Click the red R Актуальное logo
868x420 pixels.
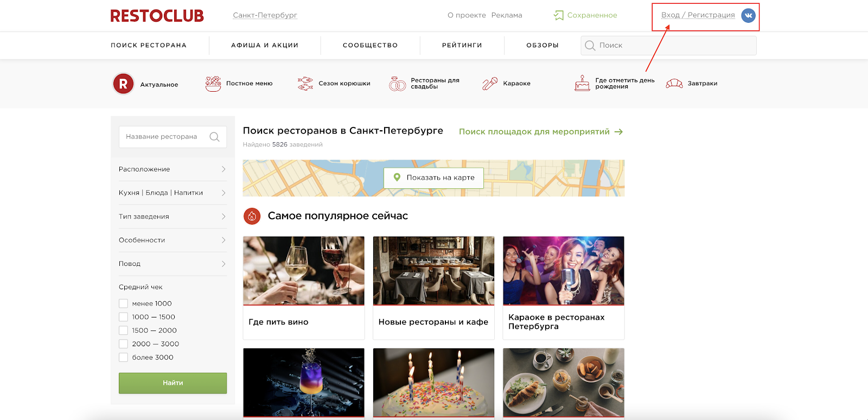tap(123, 84)
